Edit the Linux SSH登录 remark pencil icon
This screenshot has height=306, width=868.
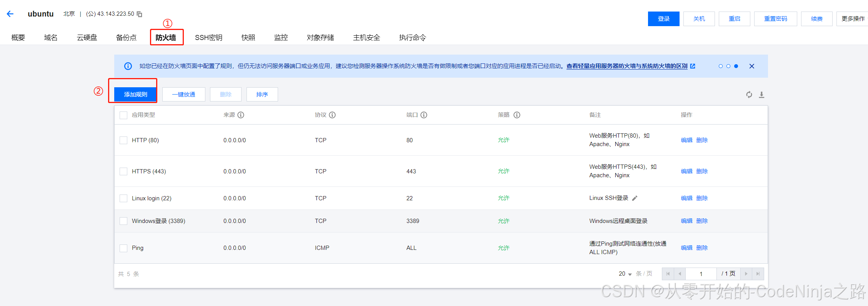(x=635, y=198)
